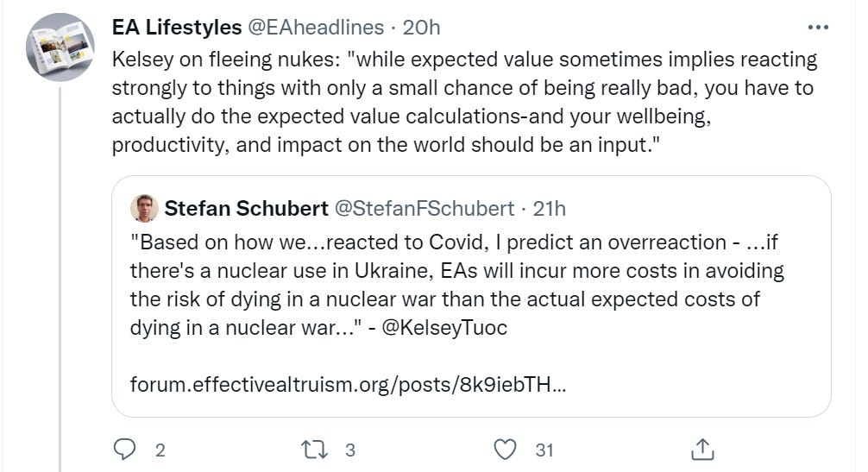Open the forum.effectivealtruism.org post link
This screenshot has height=472, width=868.
coord(348,383)
